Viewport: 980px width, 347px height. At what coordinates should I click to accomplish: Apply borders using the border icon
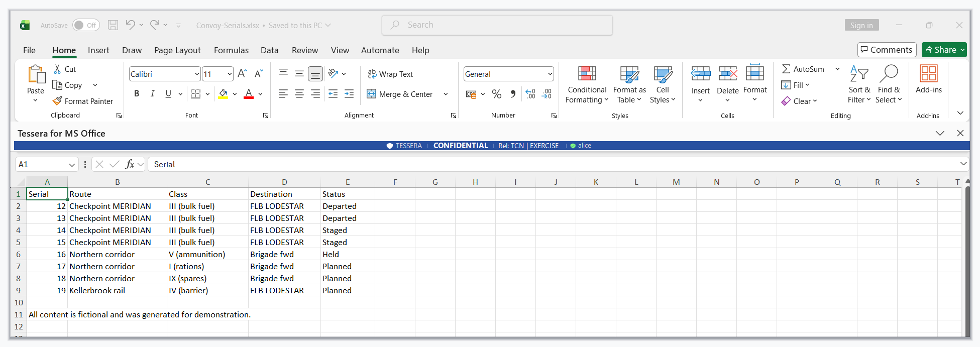(196, 94)
